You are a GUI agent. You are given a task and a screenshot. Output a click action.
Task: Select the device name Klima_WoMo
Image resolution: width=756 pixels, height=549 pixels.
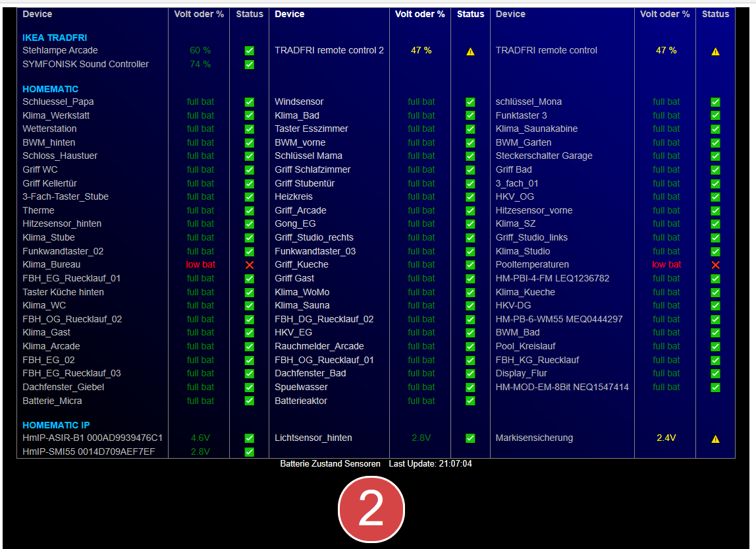[302, 292]
